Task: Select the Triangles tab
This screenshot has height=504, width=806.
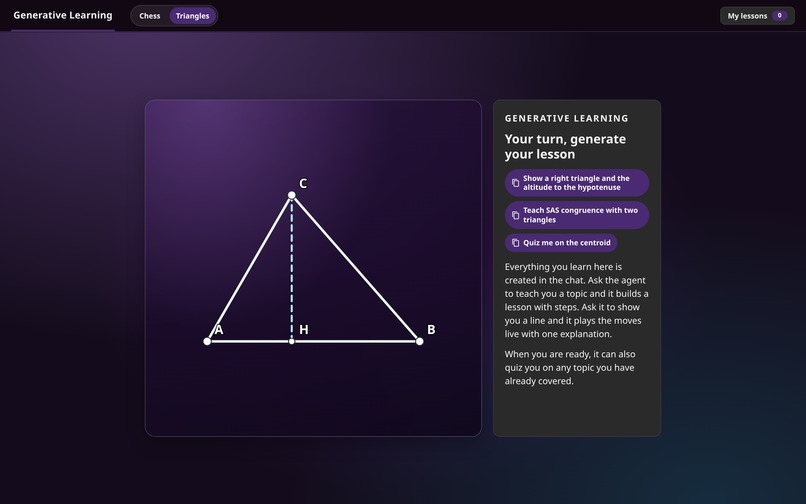Action: tap(192, 16)
